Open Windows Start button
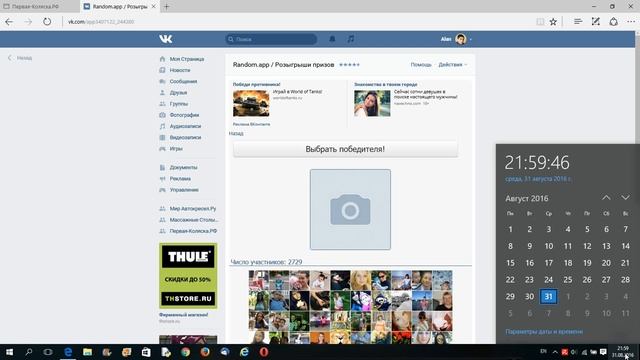Viewport: 640px width, 360px height. pos(9,352)
